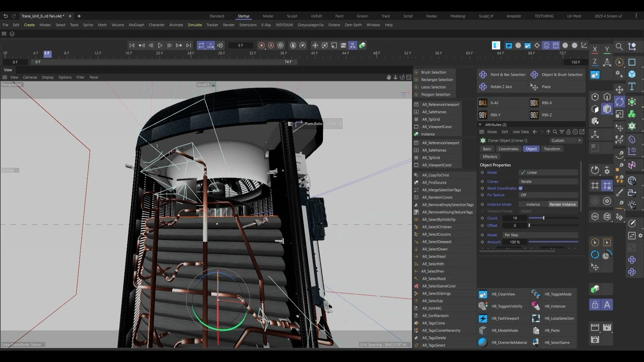Open the MoGraph menu

tap(136, 25)
